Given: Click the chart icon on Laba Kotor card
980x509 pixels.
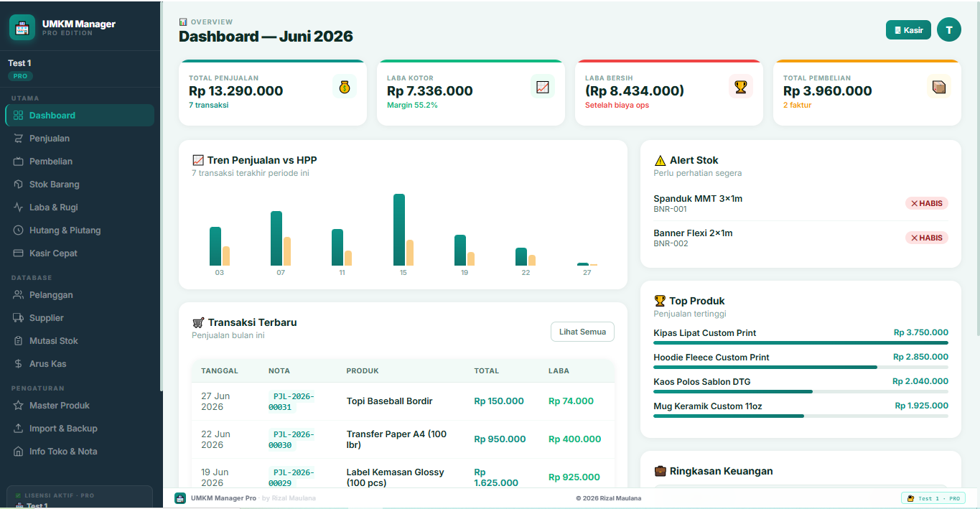Looking at the screenshot, I should pyautogui.click(x=543, y=87).
